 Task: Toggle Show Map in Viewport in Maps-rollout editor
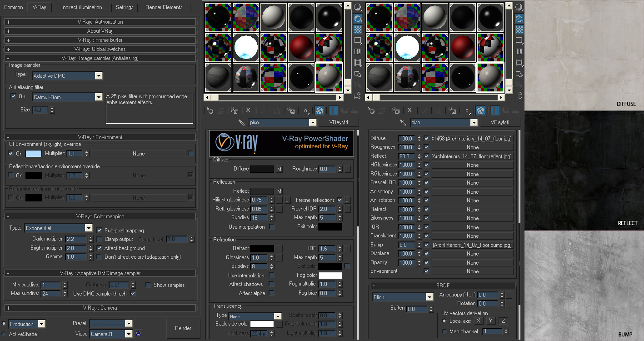[481, 110]
